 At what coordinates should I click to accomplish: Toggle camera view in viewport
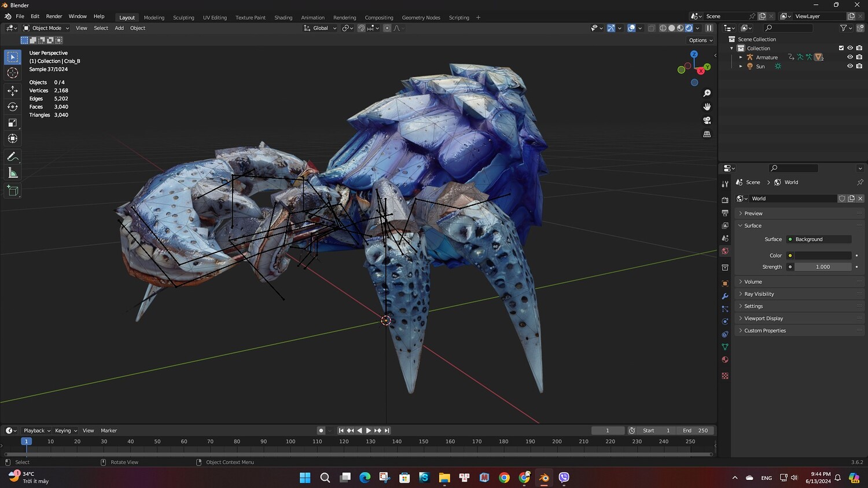[707, 120]
